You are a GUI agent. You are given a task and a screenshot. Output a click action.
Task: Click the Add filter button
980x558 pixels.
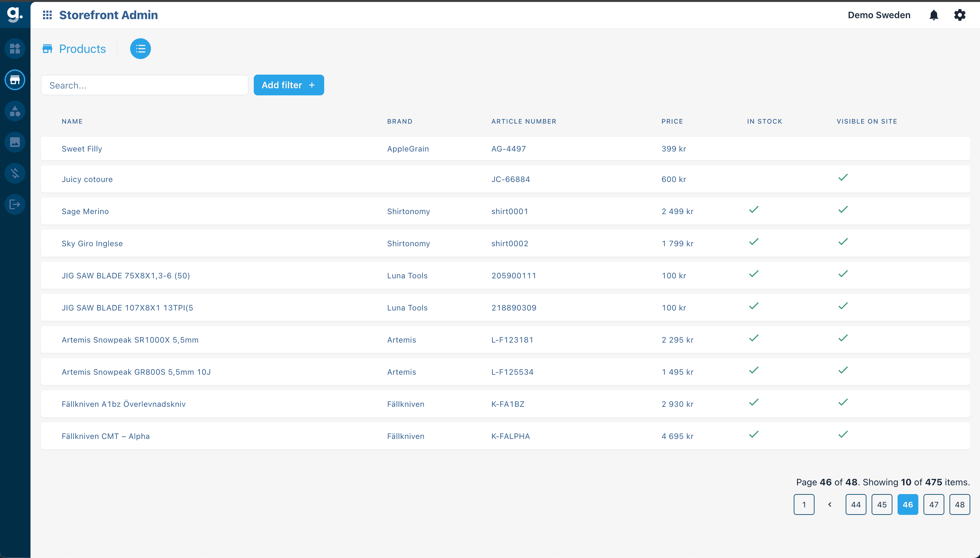(x=288, y=85)
